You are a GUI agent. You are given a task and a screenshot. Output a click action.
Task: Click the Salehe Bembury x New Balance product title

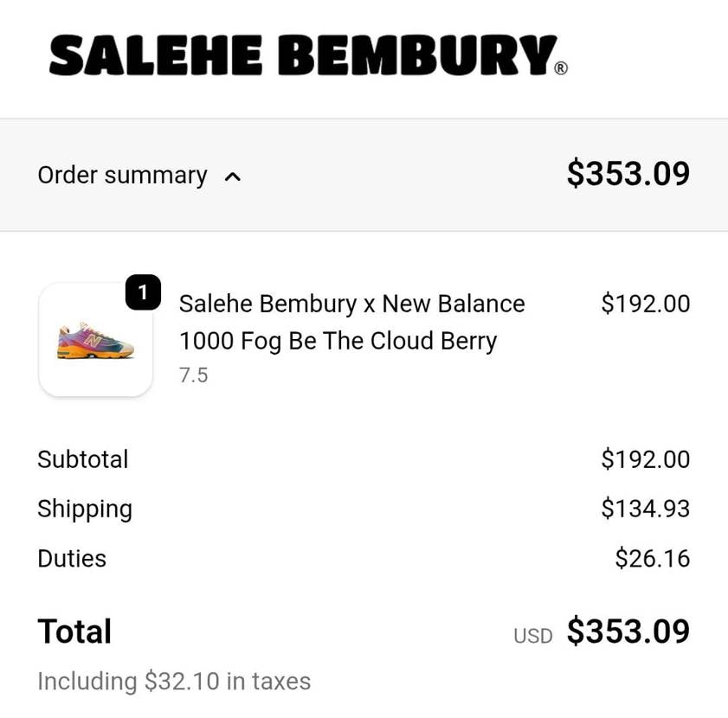(x=351, y=322)
